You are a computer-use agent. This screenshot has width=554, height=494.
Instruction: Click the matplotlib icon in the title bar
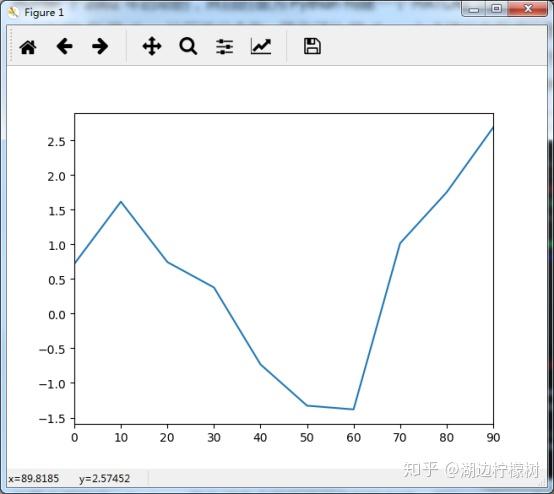point(13,12)
